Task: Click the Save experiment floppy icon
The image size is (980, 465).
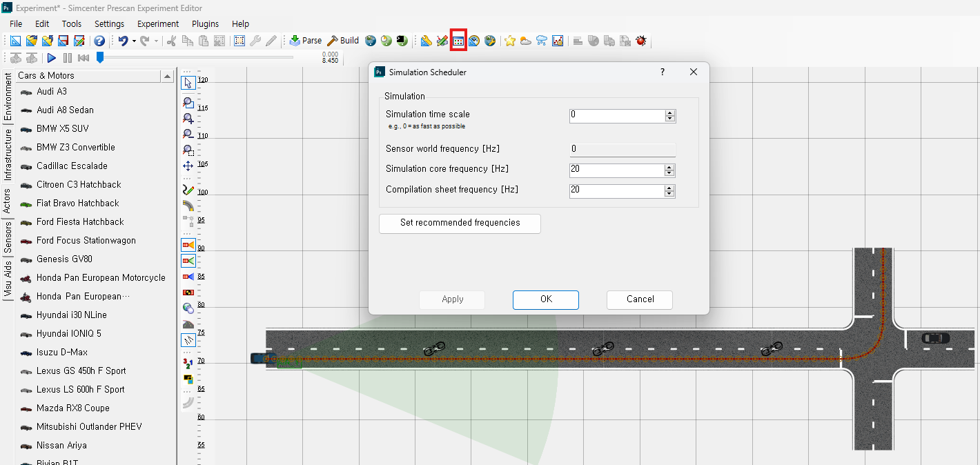Action: click(63, 41)
